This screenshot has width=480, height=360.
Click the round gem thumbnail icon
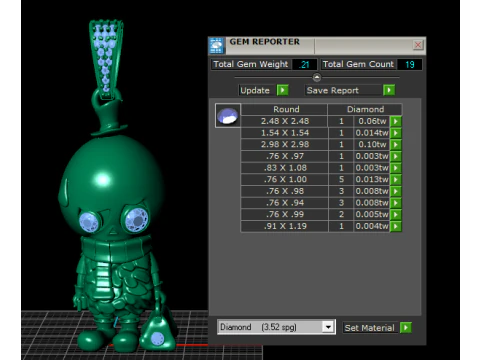[228, 116]
